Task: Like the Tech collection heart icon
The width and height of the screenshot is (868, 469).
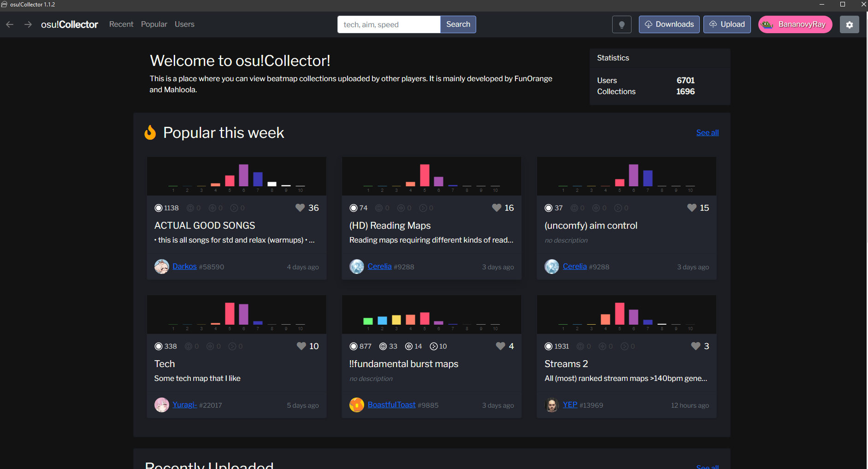Action: [301, 346]
